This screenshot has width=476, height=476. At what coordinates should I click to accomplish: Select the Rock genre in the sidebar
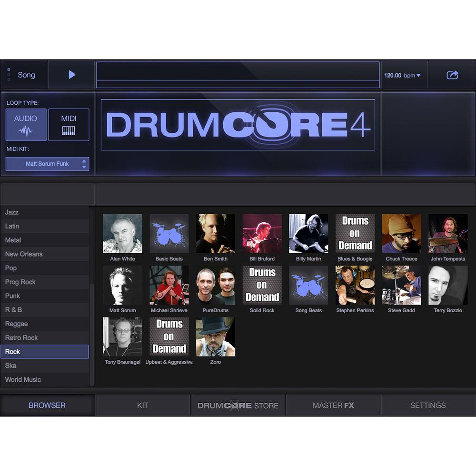coord(45,351)
